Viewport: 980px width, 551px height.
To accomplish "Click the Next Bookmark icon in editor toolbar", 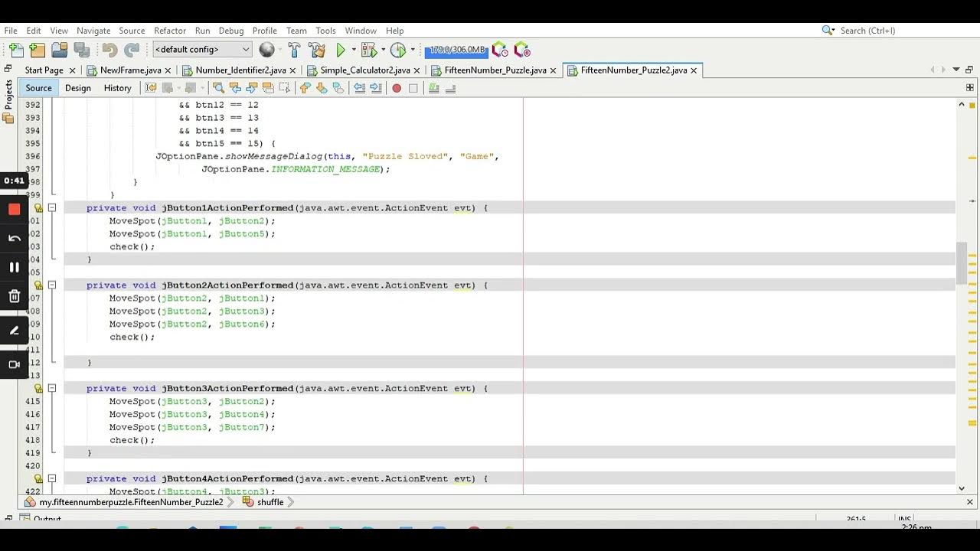I will [322, 88].
